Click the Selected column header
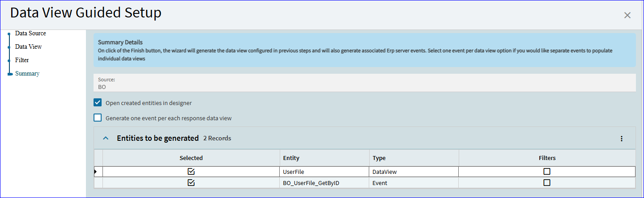 191,158
